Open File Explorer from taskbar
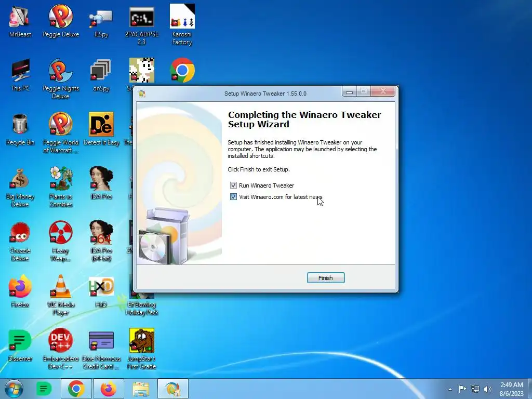The image size is (532, 399). coord(140,389)
